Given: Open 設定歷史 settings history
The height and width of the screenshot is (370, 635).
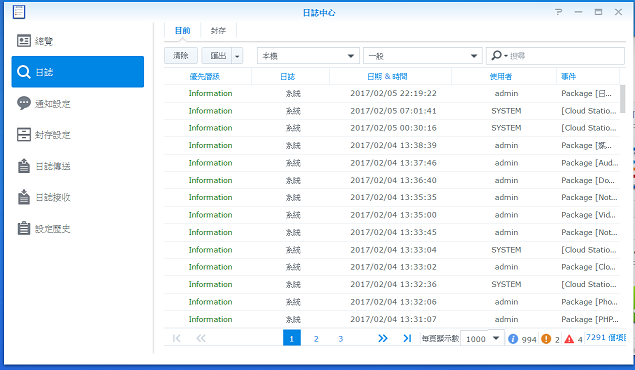Looking at the screenshot, I should pos(77,228).
